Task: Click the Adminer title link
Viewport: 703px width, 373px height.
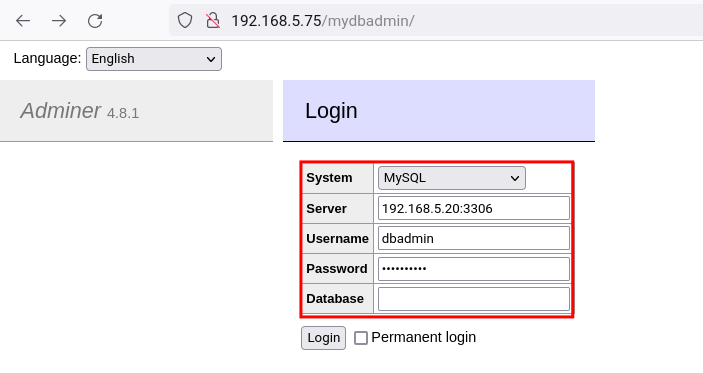Action: [x=61, y=111]
